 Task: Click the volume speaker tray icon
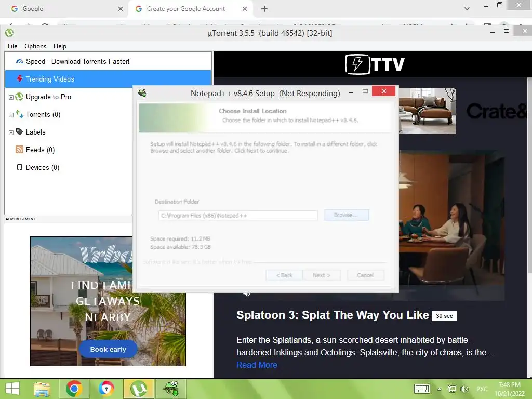464,389
